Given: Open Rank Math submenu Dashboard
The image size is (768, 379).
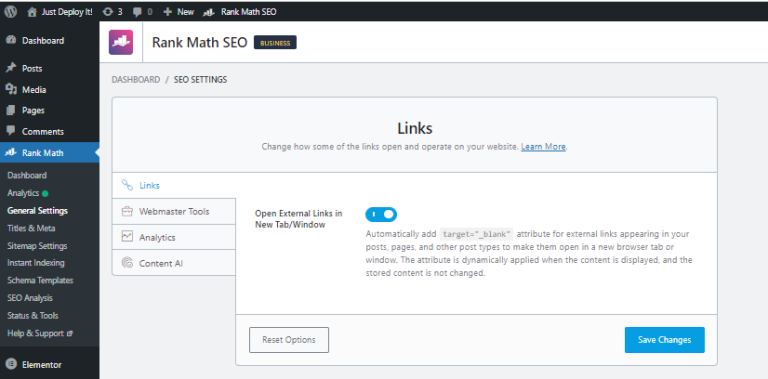Looking at the screenshot, I should point(27,175).
